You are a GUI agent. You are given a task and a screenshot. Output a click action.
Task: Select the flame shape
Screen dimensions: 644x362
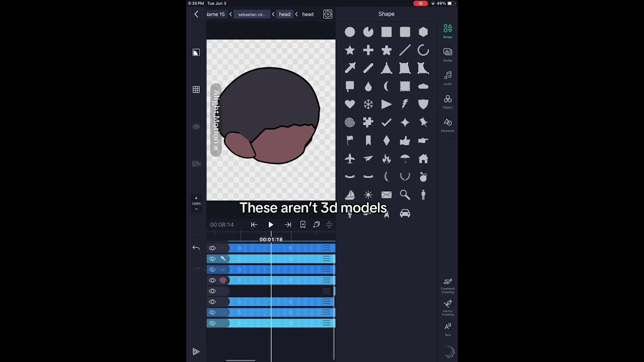point(386,159)
